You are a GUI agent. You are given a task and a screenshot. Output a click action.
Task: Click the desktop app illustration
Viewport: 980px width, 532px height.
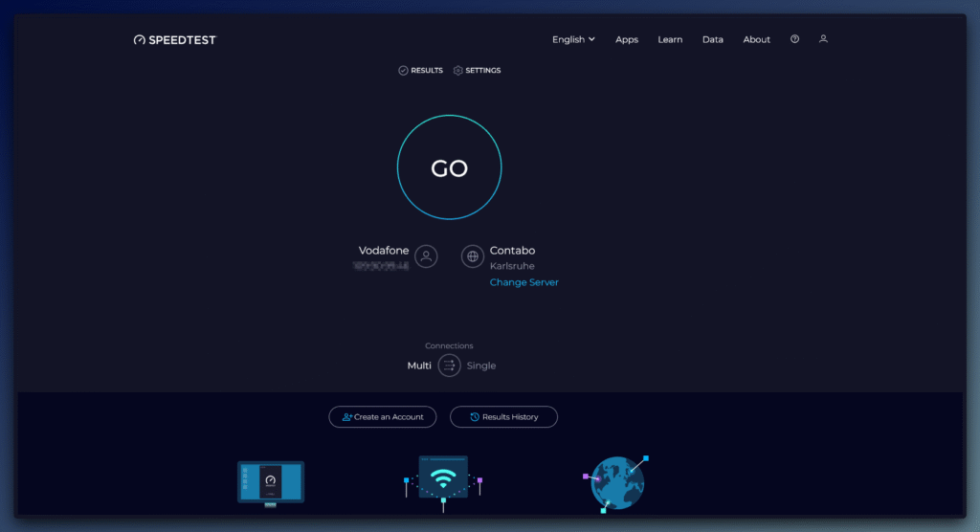click(270, 482)
